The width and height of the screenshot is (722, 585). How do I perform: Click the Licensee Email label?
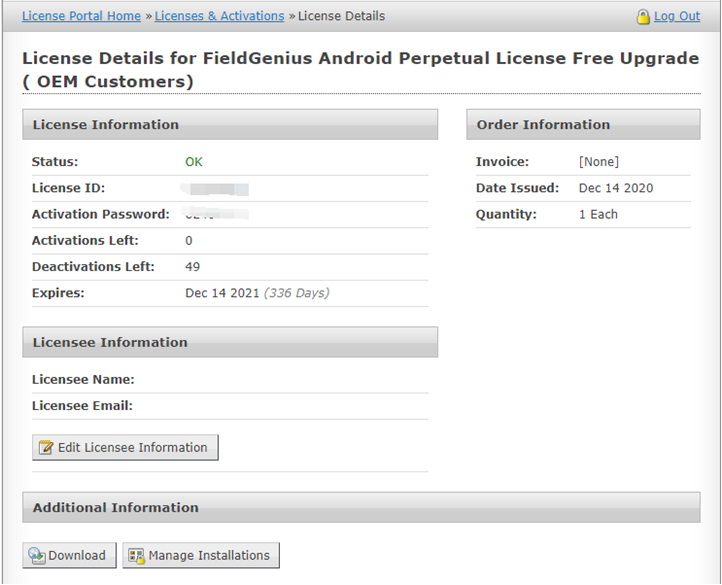click(x=82, y=406)
